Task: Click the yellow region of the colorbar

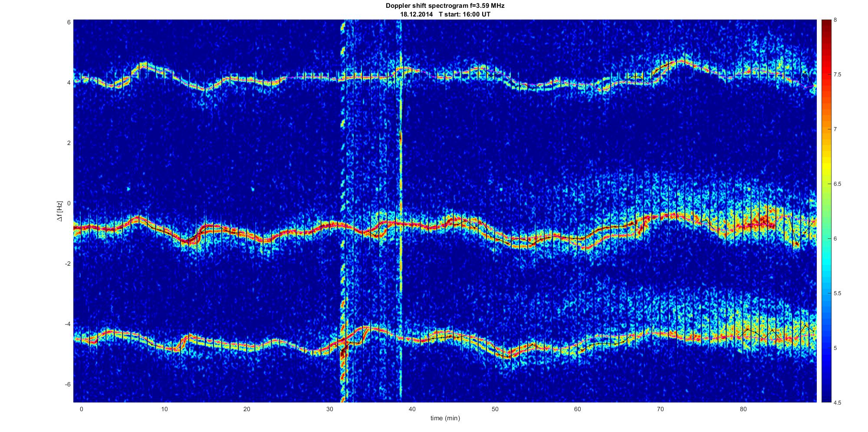Action: (x=826, y=167)
